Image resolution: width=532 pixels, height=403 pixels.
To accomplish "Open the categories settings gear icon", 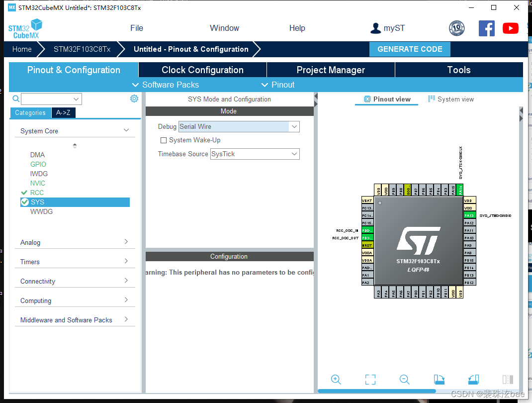I will [x=134, y=99].
